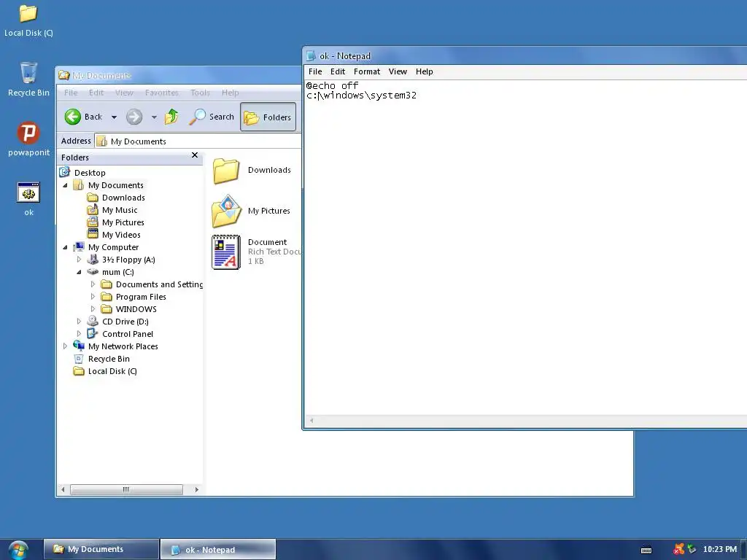Screen dimensions: 747x560
Task: Click the green Back arrow icon
Action: [x=73, y=117]
